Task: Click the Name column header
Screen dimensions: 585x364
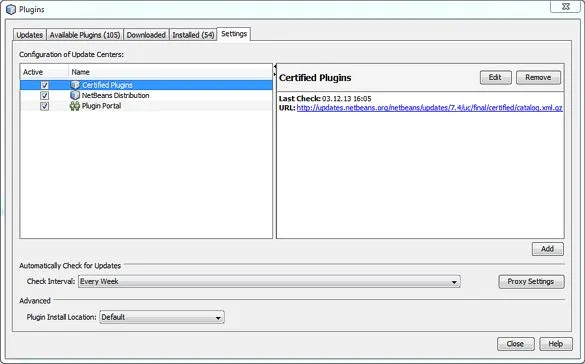Action: click(171, 72)
